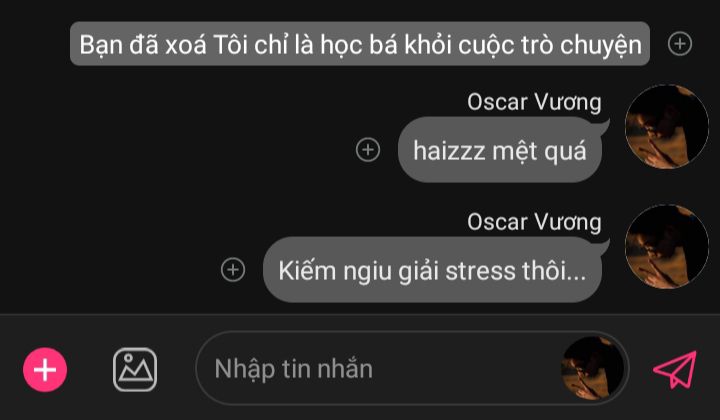
Task: Click the Oscar Vương name above "haizzz mệt quá"
Action: 534,102
